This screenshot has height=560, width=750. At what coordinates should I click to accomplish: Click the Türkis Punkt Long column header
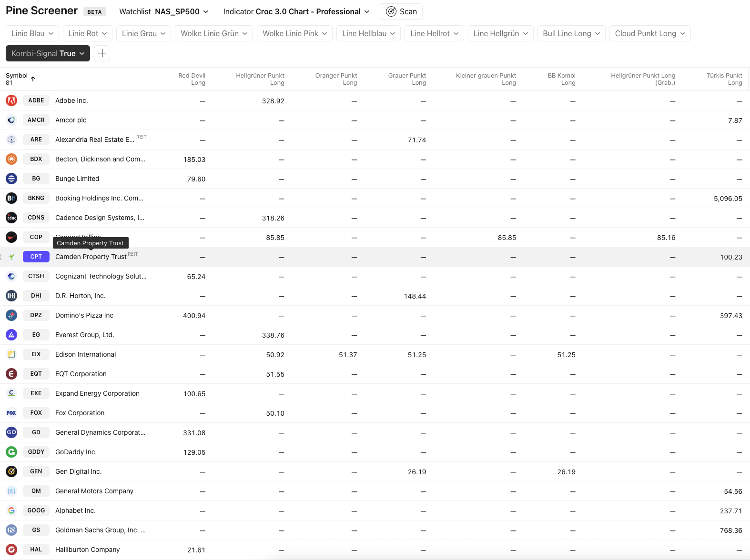coord(724,79)
